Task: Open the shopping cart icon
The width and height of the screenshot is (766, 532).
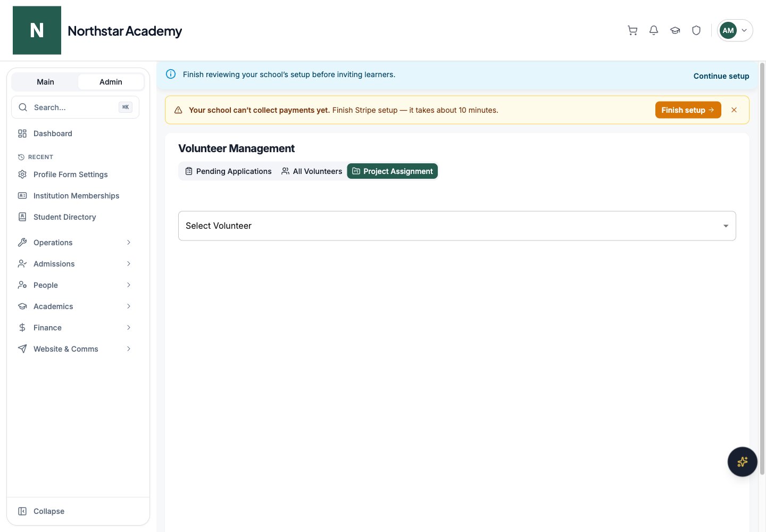Action: [x=632, y=30]
